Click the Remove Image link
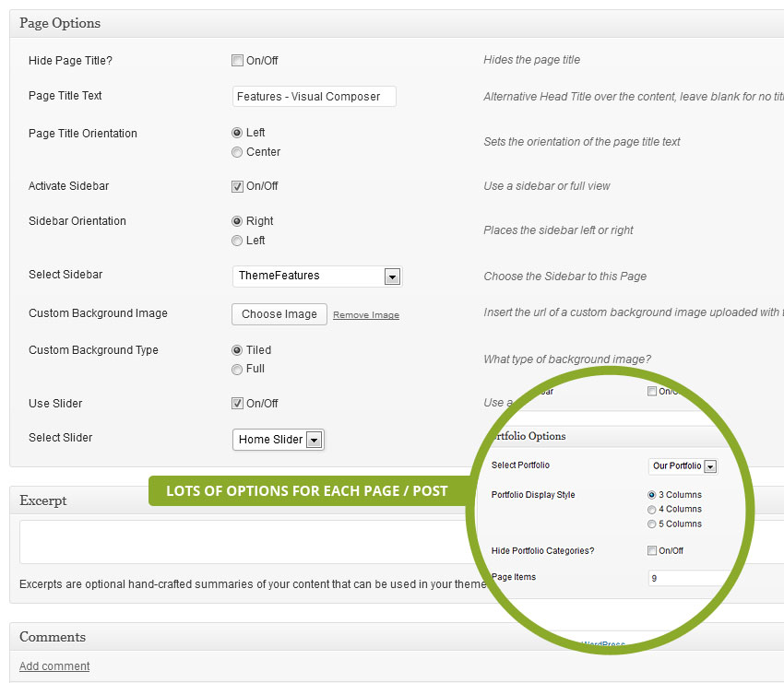 (365, 315)
